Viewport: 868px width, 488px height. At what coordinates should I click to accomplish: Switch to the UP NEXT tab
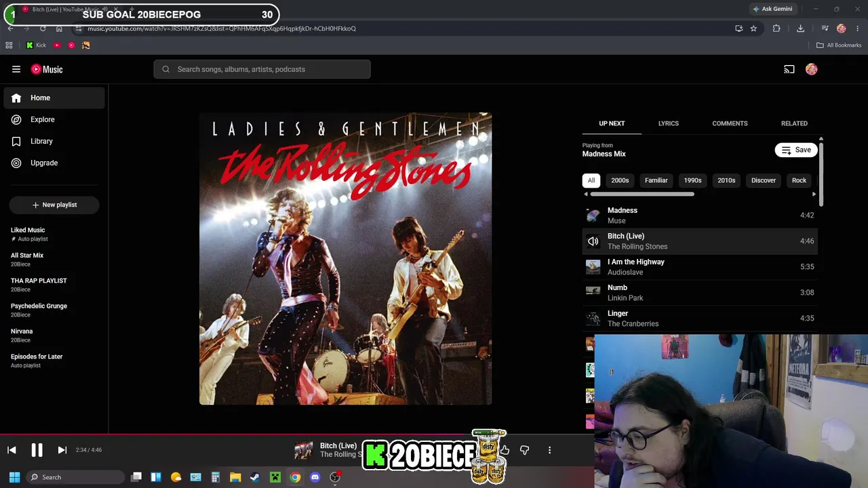[x=612, y=123]
